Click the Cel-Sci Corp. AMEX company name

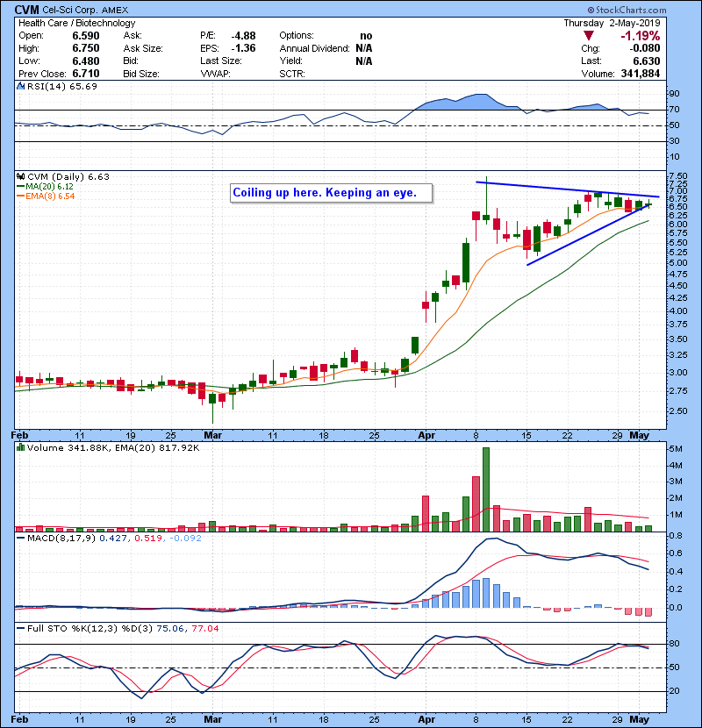pyautogui.click(x=85, y=10)
